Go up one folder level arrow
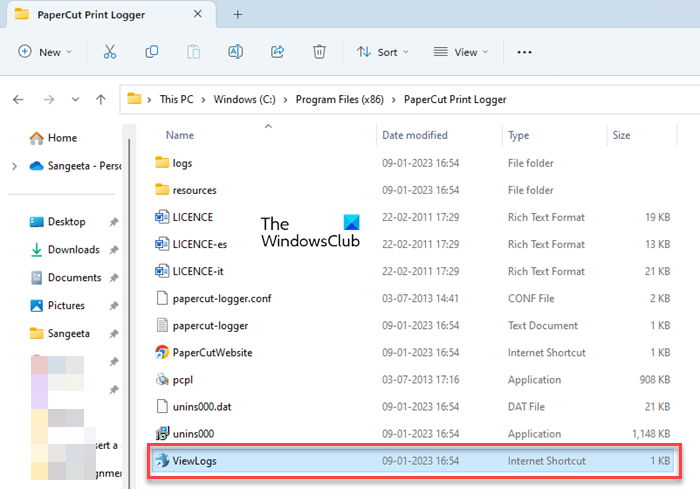This screenshot has height=489, width=700. tap(101, 99)
